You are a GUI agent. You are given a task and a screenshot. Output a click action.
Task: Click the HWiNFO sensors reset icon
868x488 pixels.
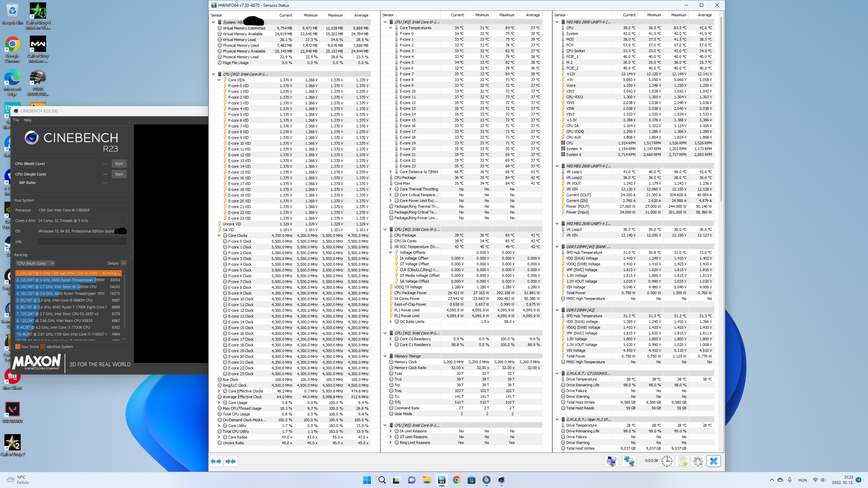[x=667, y=461]
